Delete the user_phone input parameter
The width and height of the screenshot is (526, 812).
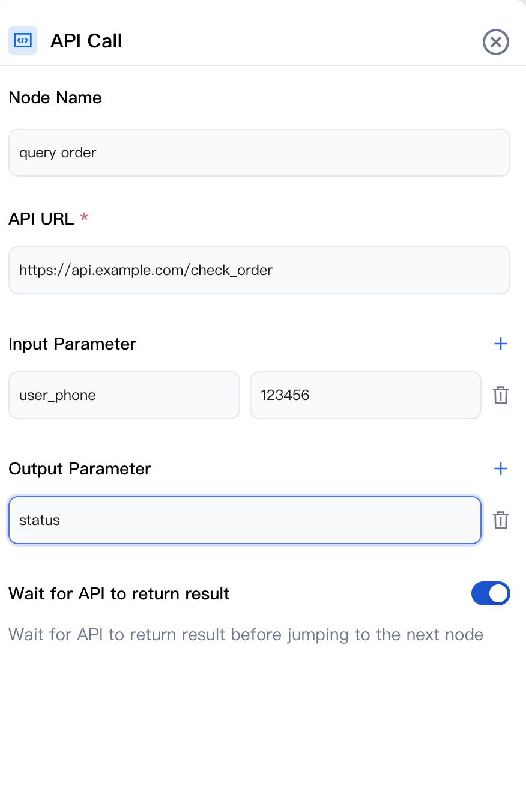click(x=500, y=395)
